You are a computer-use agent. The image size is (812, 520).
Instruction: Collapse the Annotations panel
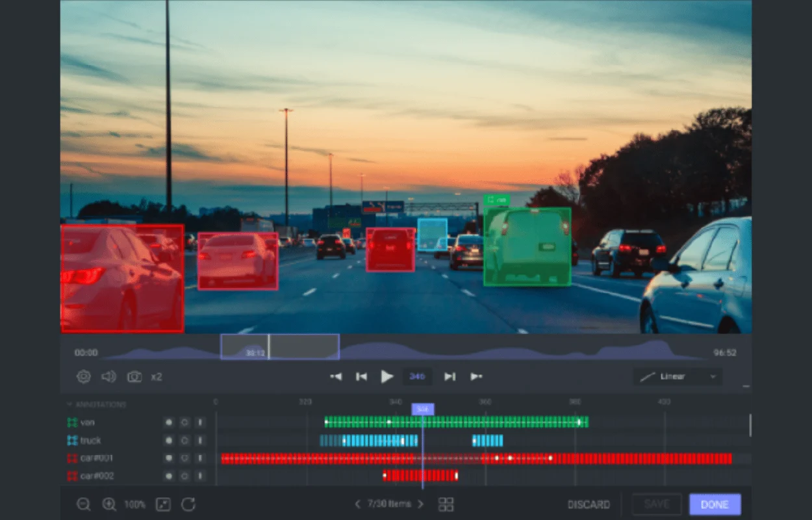click(70, 404)
